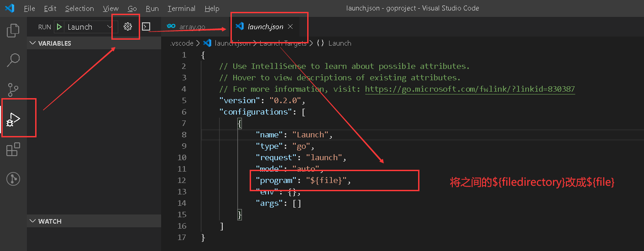Open launch.json via the gear icon
Image resolution: width=644 pixels, height=251 pixels.
(x=128, y=27)
